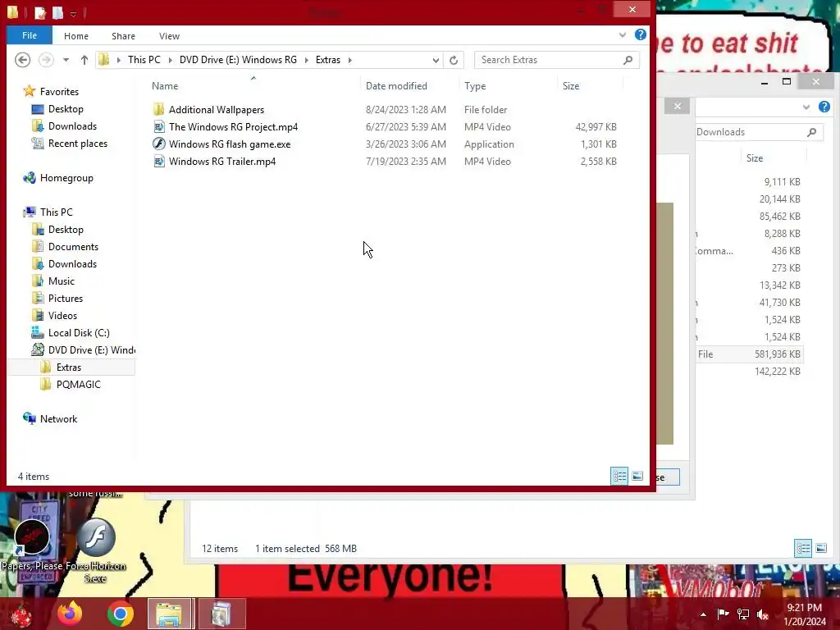This screenshot has width=840, height=630.
Task: Click File Explorer taskbar button
Action: [170, 614]
